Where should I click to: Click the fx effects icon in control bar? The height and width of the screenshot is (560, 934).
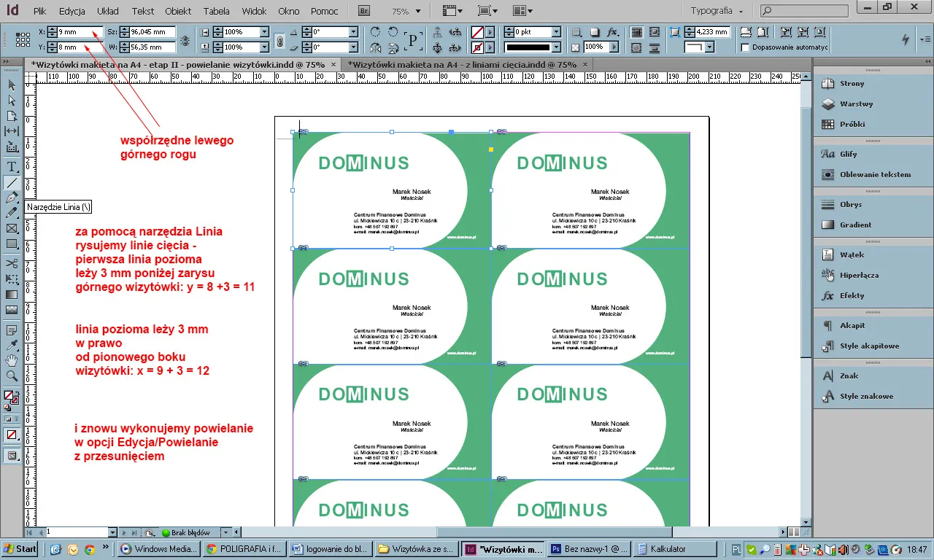[613, 32]
